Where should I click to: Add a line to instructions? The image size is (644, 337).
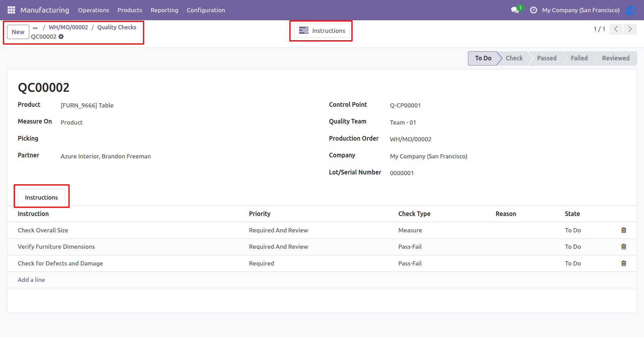click(31, 280)
